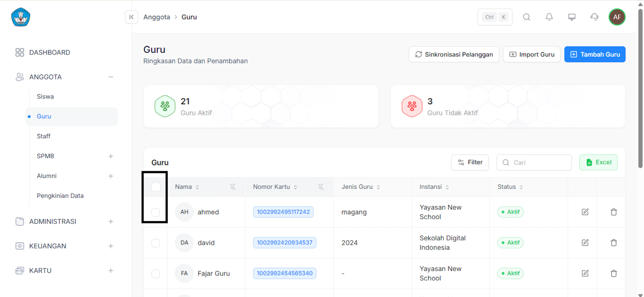The image size is (644, 297).
Task: Open the Staff page
Action: 43,136
